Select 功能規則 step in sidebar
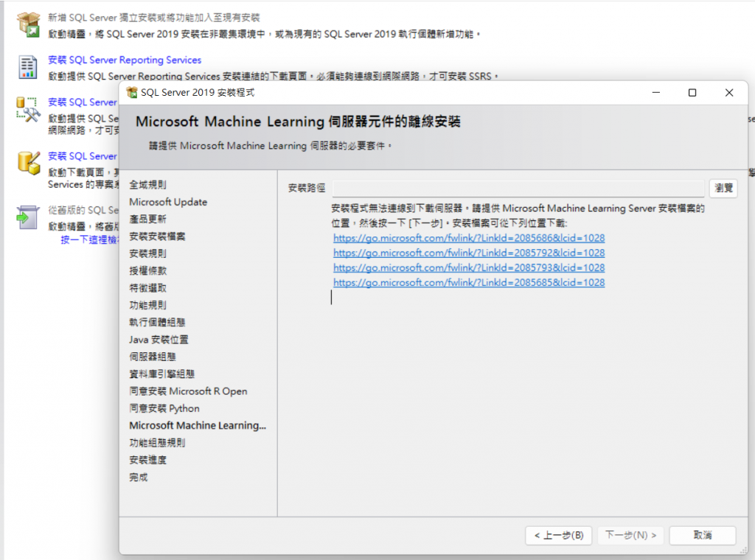Viewport: 755px width, 560px height. [147, 305]
